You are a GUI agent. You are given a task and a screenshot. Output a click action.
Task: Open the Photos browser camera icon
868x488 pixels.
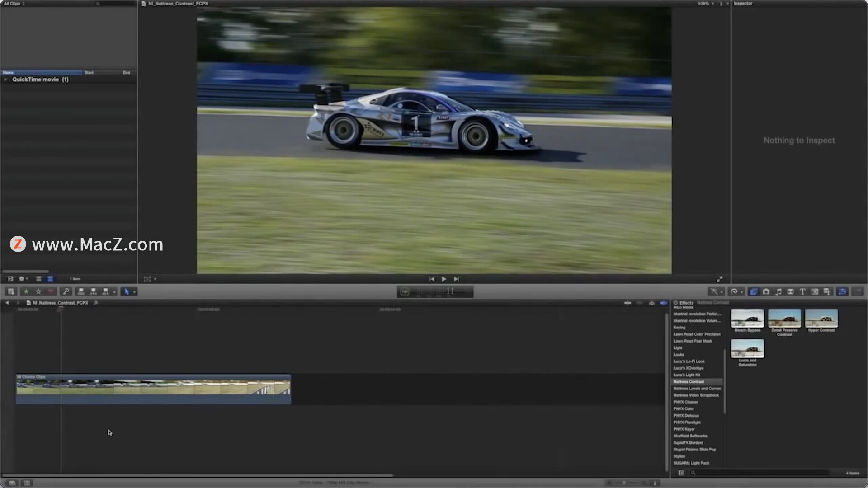pos(766,292)
